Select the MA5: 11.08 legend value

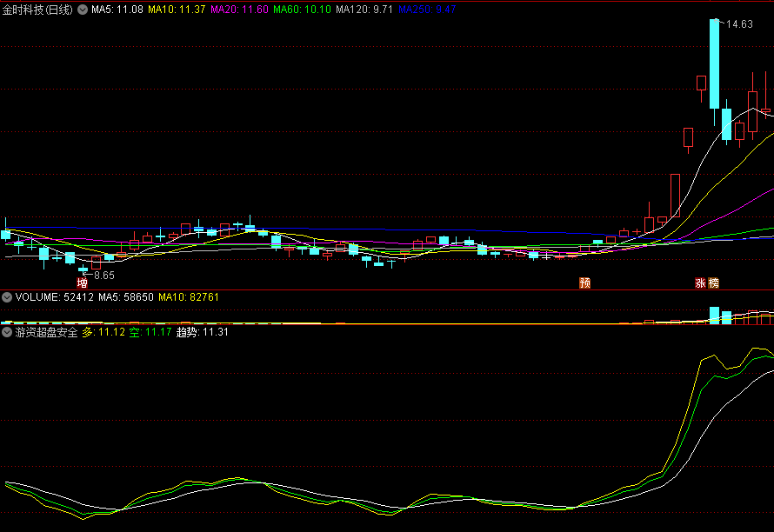pyautogui.click(x=117, y=10)
